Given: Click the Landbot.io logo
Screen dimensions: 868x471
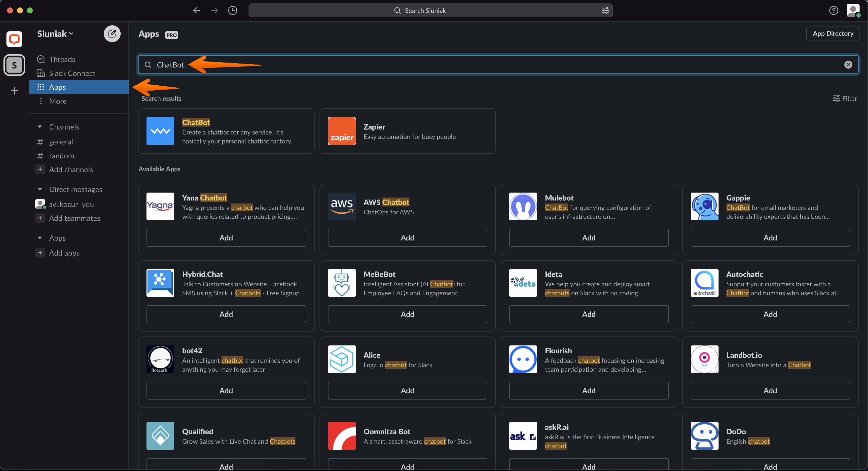Looking at the screenshot, I should pyautogui.click(x=704, y=359).
